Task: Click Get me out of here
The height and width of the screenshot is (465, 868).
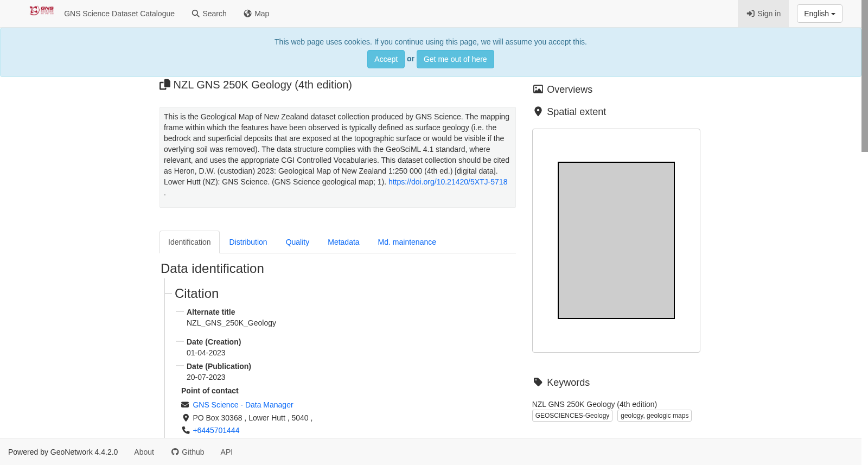Action: coord(455,59)
